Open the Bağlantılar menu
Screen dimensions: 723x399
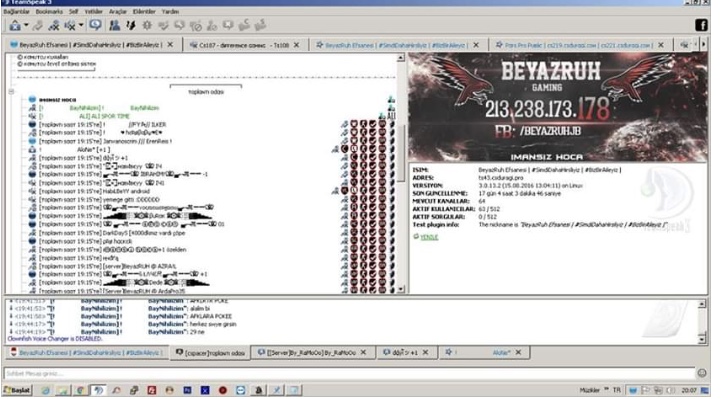17,12
